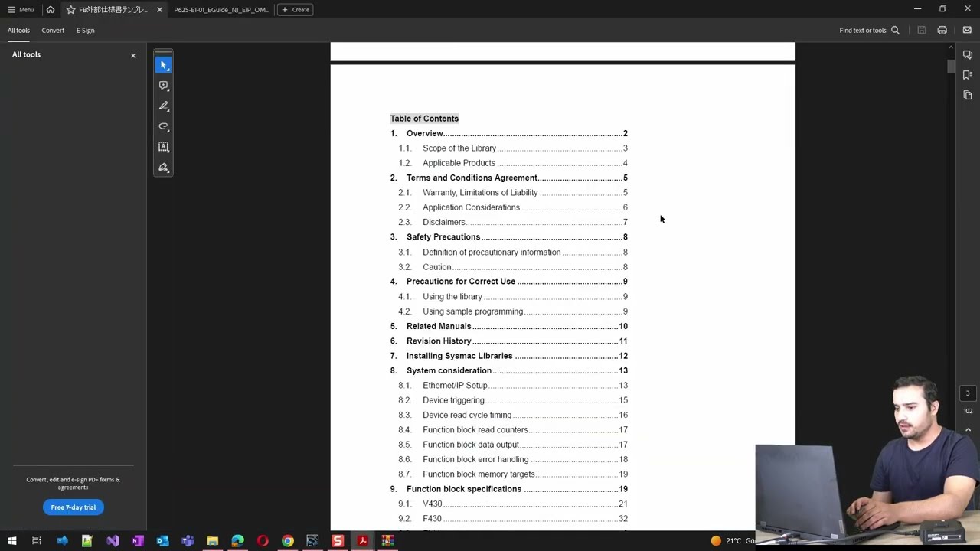The width and height of the screenshot is (980, 551).
Task: Open Device triggering entry
Action: point(512,400)
